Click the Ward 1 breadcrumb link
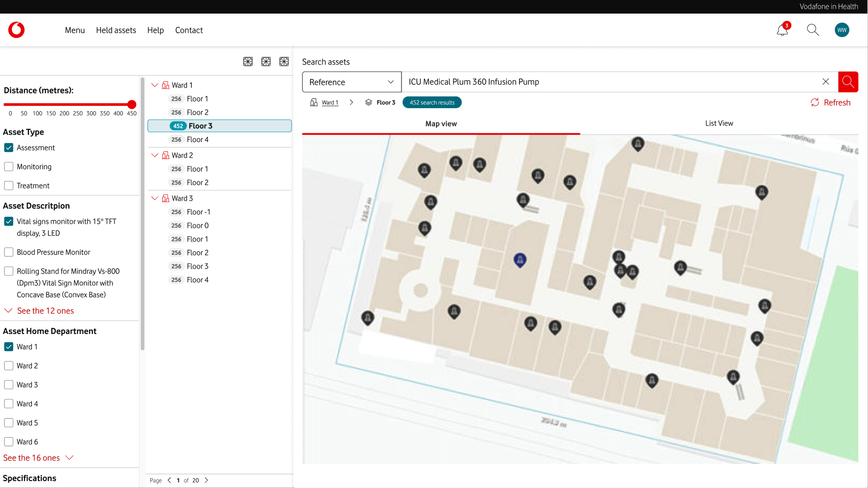 [330, 103]
